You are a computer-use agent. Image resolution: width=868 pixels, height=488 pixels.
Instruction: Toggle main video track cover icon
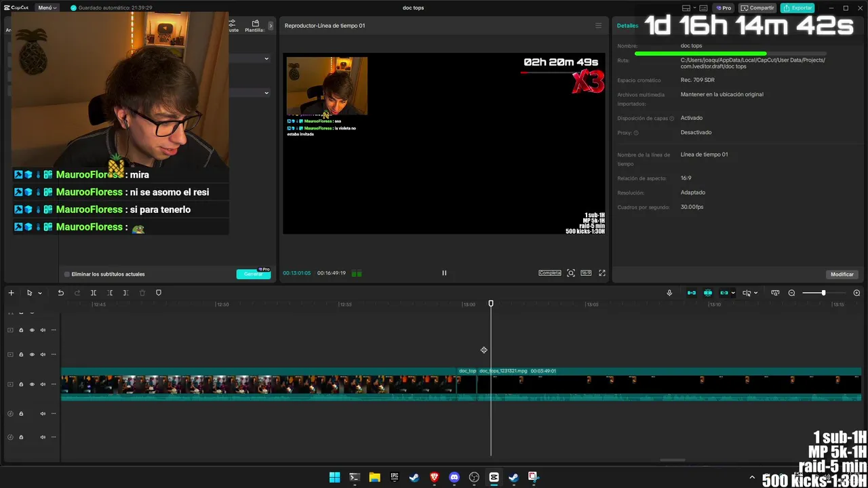point(10,384)
